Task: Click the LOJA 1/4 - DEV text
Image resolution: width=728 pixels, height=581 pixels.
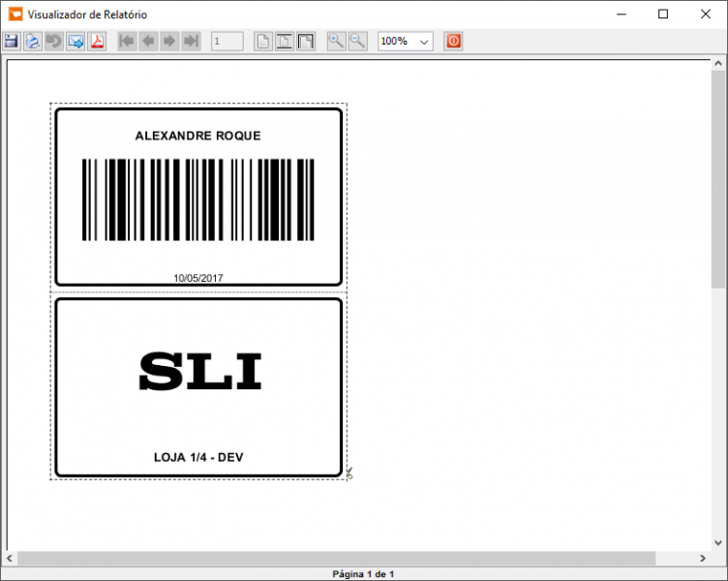Action: [x=198, y=457]
